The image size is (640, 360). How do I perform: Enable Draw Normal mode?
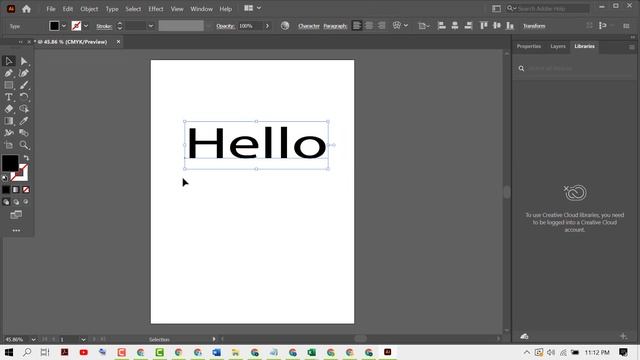[6, 202]
